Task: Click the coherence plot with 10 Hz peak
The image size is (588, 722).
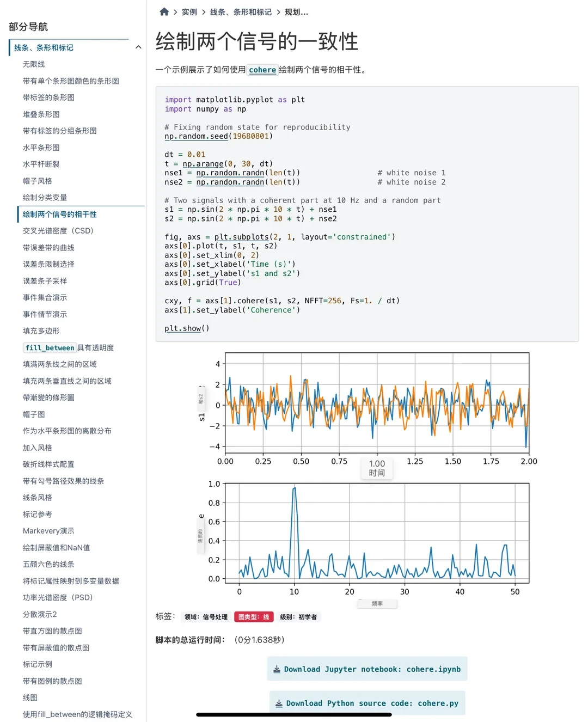Action: click(377, 533)
